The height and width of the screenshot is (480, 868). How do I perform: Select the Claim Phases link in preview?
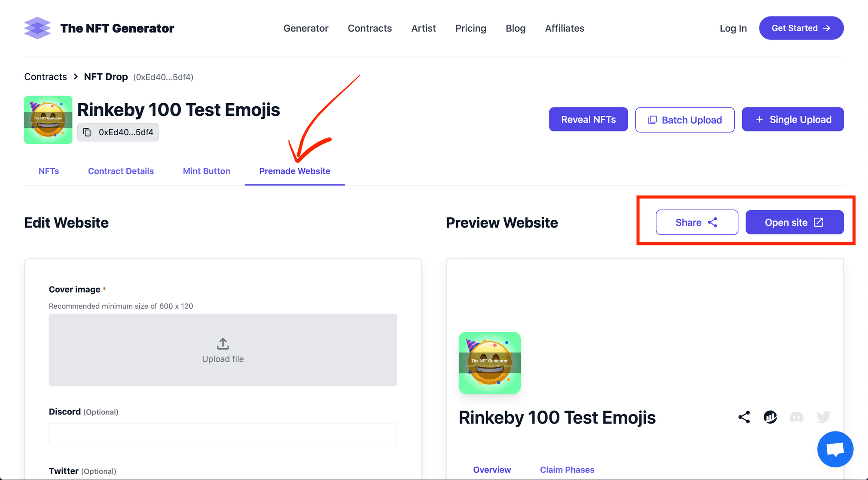pos(567,470)
